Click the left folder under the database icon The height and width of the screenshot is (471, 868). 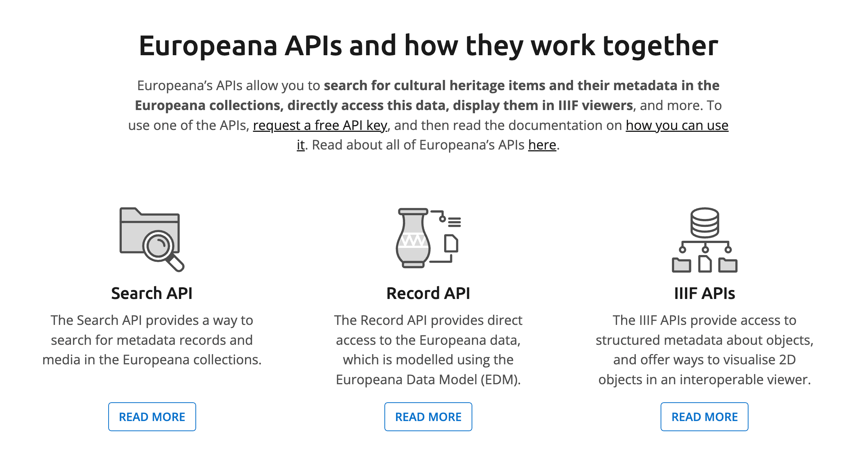tap(681, 265)
